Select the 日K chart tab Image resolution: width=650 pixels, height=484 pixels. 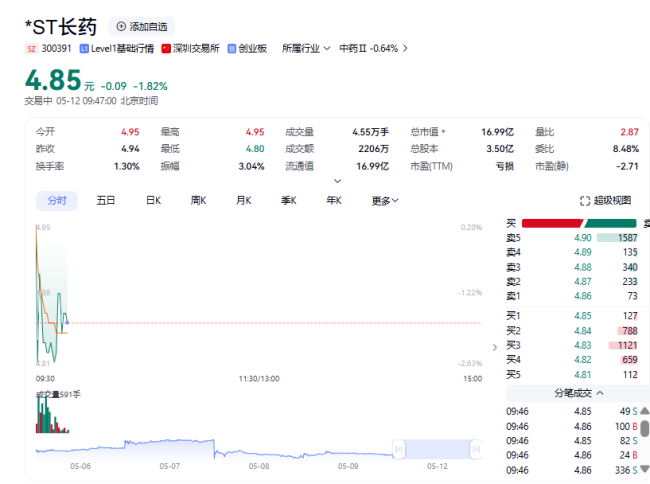click(x=153, y=201)
